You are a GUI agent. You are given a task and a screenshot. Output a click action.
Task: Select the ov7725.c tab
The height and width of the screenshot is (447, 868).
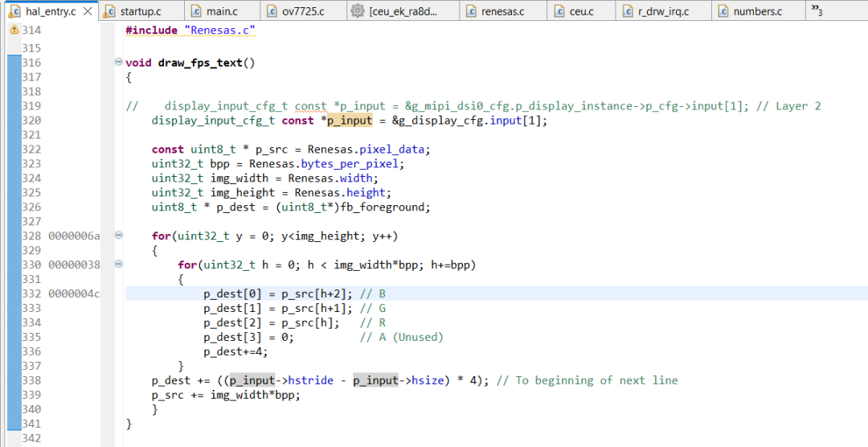tap(303, 11)
